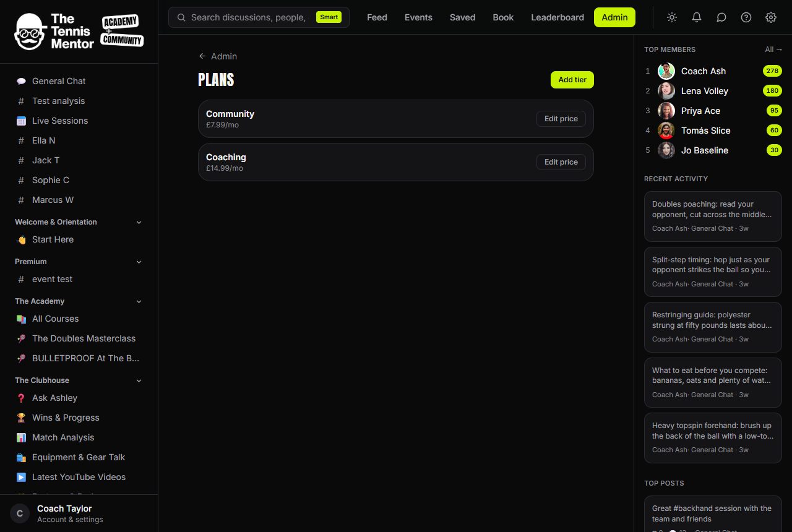Open the Marcus W channel

(x=79, y=200)
